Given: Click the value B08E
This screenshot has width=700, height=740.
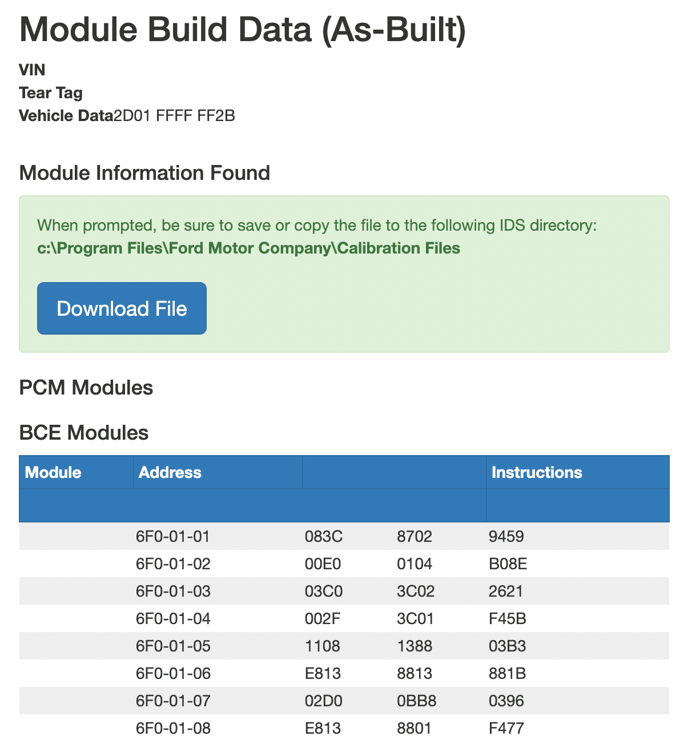Looking at the screenshot, I should (508, 564).
